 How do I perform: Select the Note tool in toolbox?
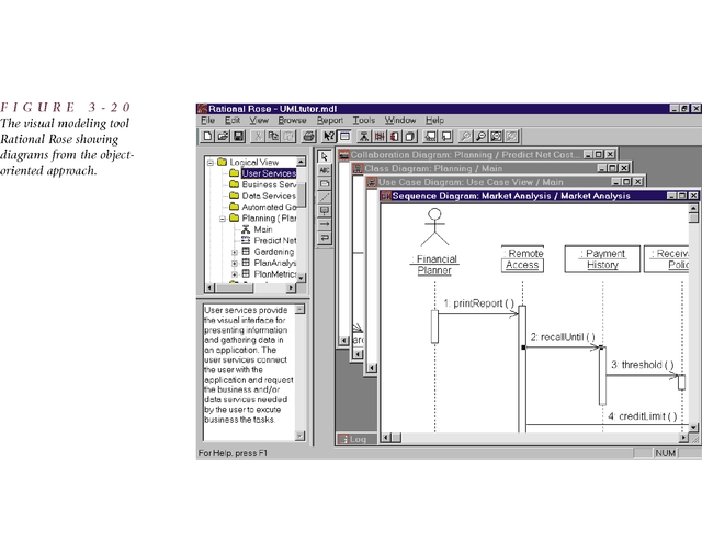click(x=324, y=184)
